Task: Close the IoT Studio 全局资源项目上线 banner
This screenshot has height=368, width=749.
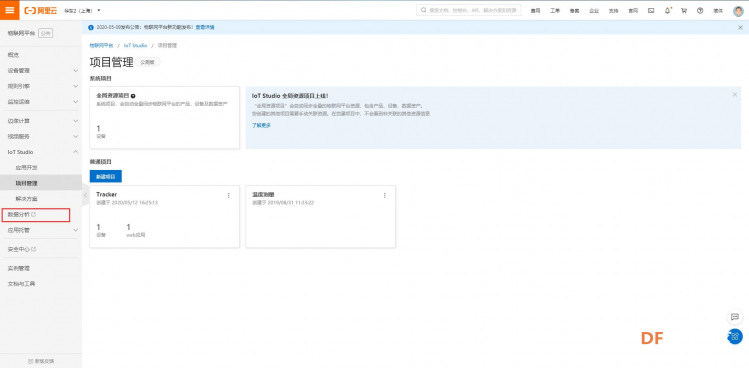Action: (x=735, y=95)
